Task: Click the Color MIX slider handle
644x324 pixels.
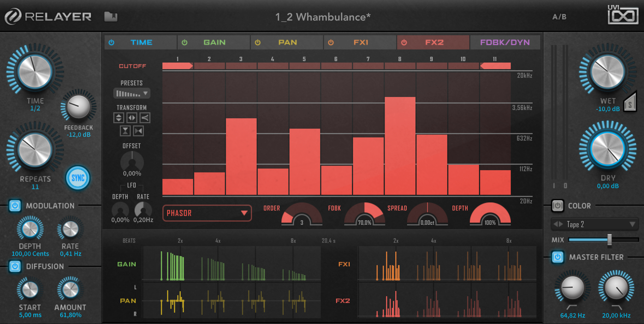Action: [x=609, y=240]
